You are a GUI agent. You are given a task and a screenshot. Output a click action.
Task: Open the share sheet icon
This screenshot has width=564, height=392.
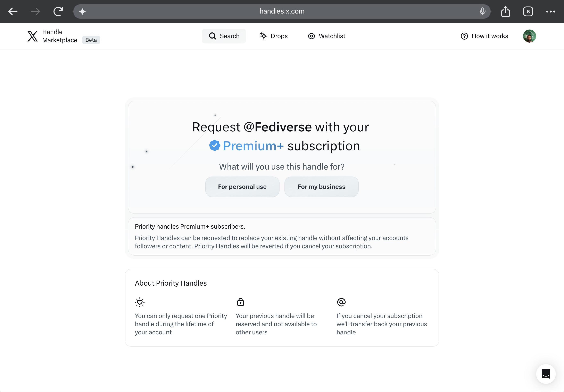505,11
